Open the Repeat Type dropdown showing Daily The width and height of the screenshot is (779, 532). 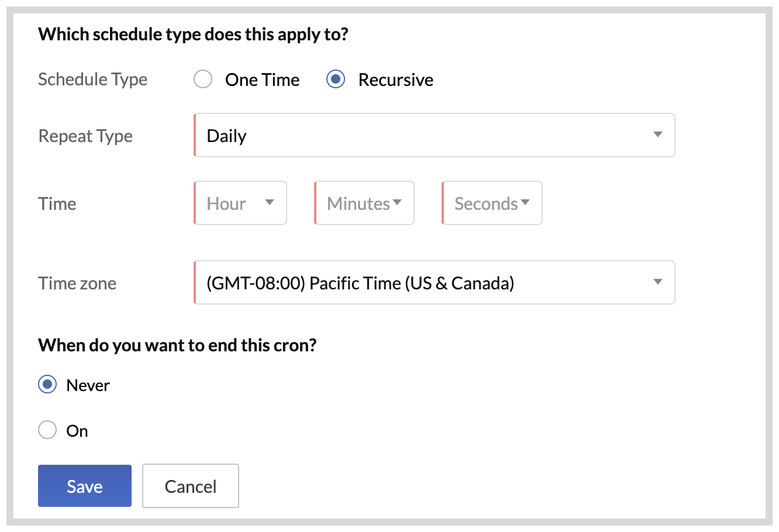(x=434, y=135)
